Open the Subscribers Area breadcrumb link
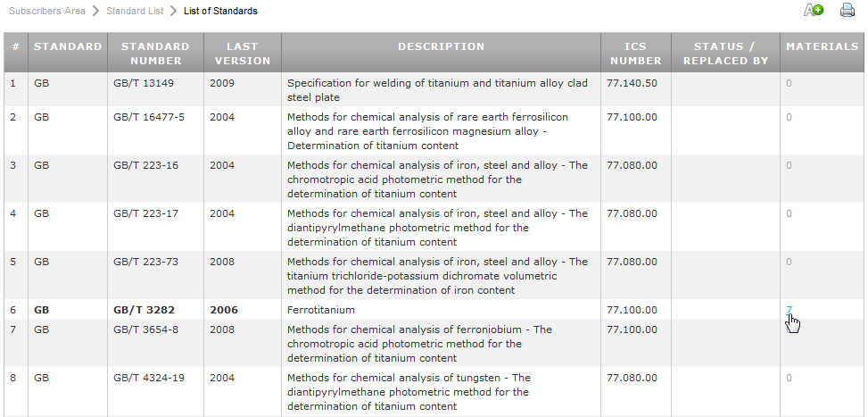 (47, 11)
